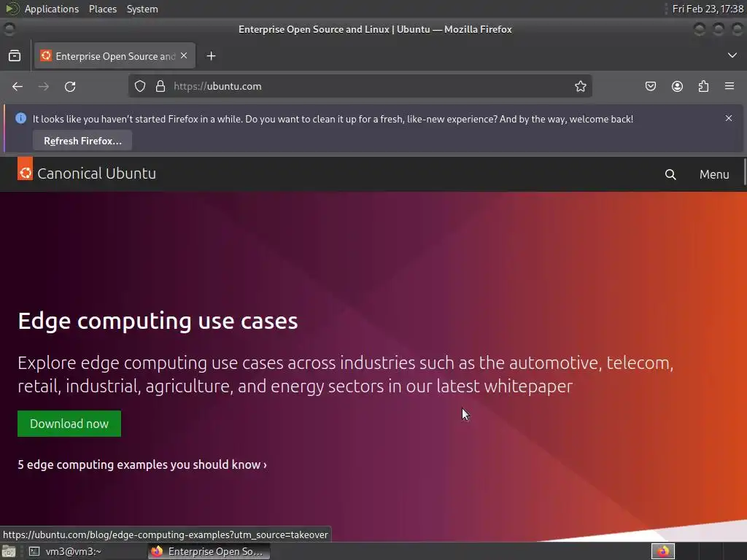Open Save to Pocket icon
The height and width of the screenshot is (560, 747).
[x=650, y=86]
